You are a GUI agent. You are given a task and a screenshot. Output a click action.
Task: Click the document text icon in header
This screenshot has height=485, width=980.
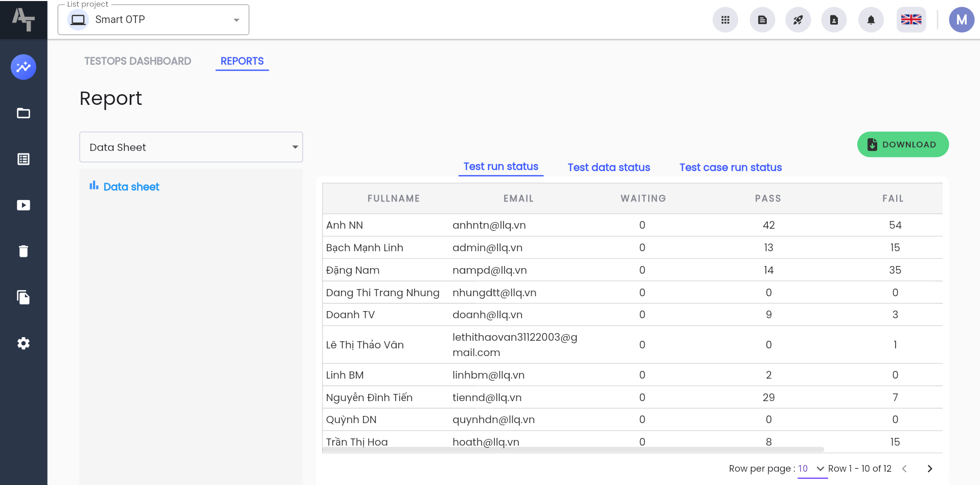tap(762, 20)
